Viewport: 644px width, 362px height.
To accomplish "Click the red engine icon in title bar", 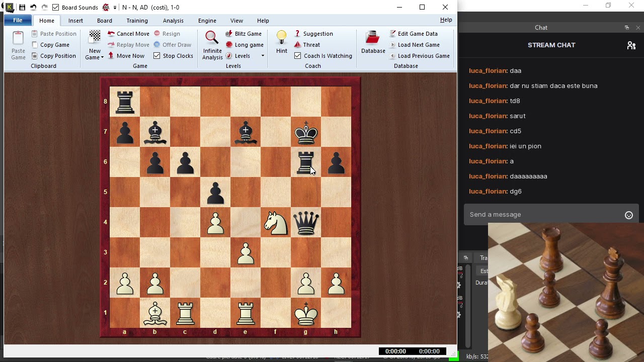I will [106, 8].
